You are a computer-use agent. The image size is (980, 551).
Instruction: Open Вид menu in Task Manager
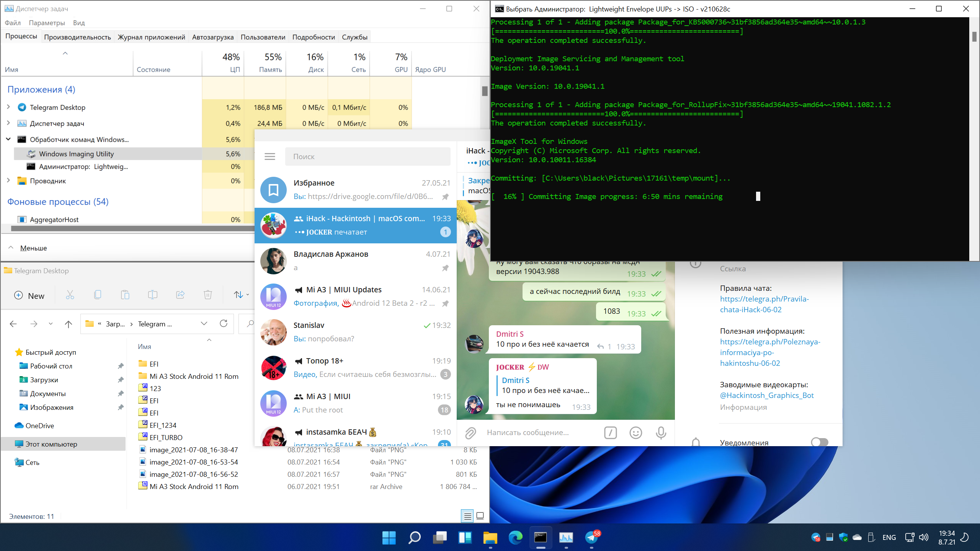pyautogui.click(x=79, y=23)
